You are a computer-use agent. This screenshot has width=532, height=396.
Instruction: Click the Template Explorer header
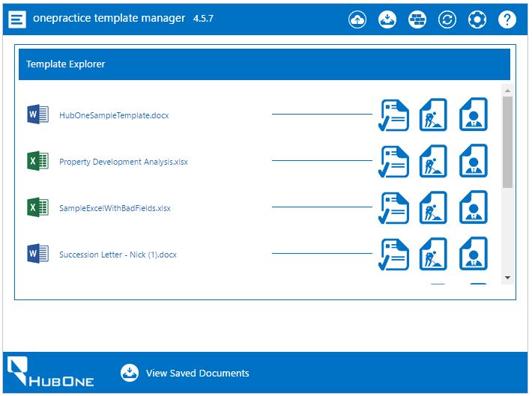click(265, 64)
